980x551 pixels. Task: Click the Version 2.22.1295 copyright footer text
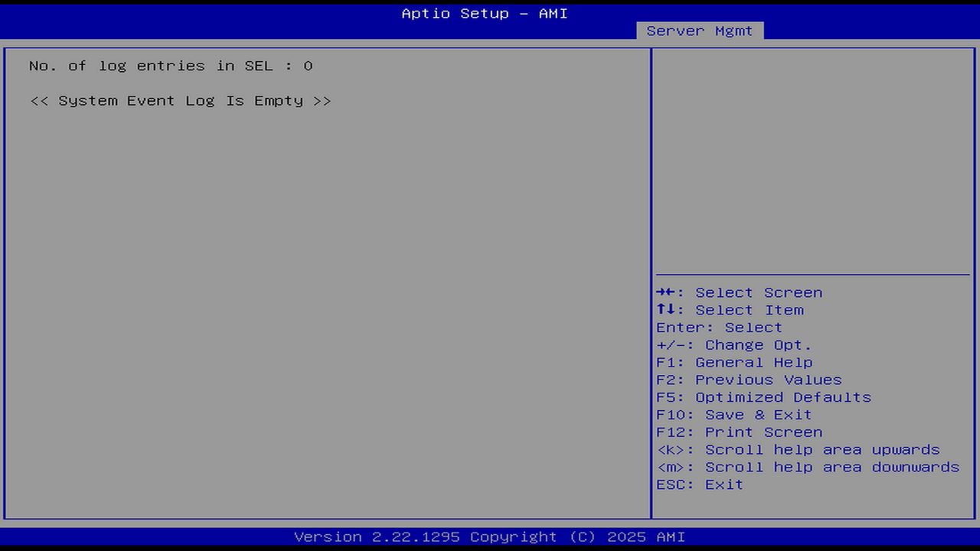coord(490,536)
